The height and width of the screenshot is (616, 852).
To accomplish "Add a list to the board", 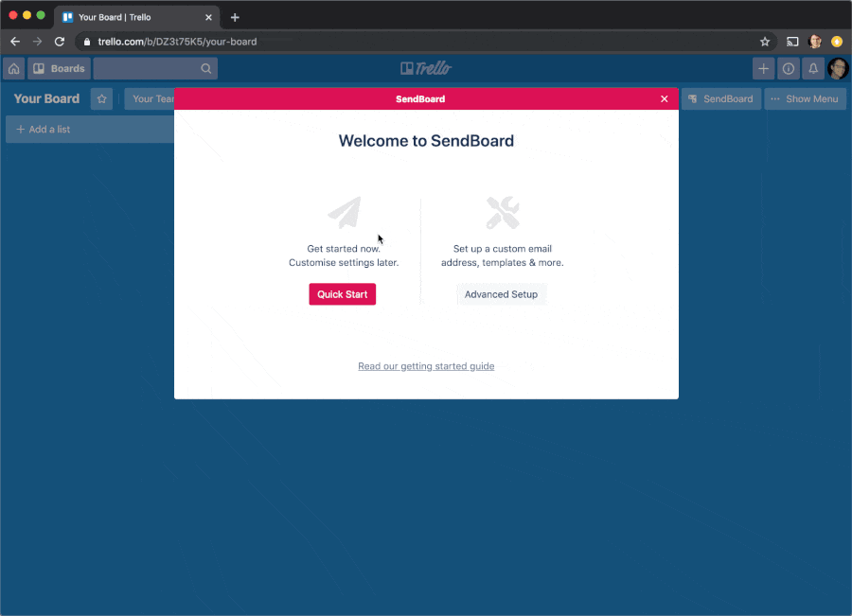I will 90,130.
